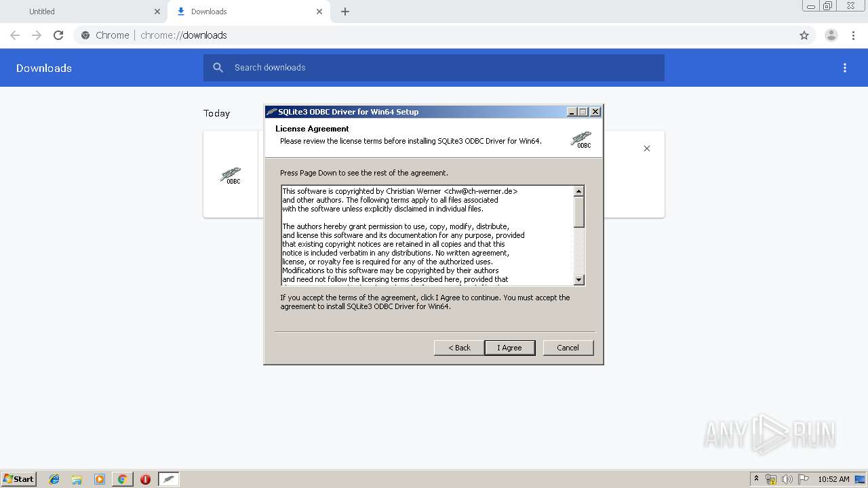868x488 pixels.
Task: Minimize the setup dialog
Action: click(572, 112)
